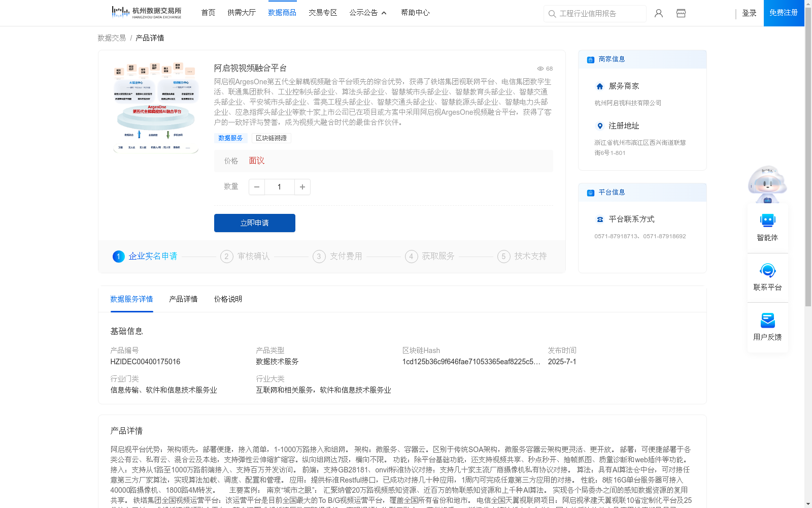812x508 pixels.
Task: Click the 免费注册 button
Action: (x=784, y=13)
